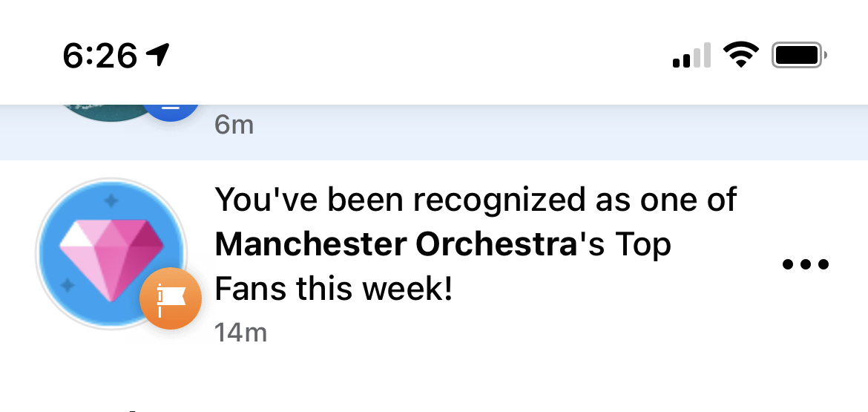Tap the "Top" word after Manchester Orchestra's

(x=642, y=245)
